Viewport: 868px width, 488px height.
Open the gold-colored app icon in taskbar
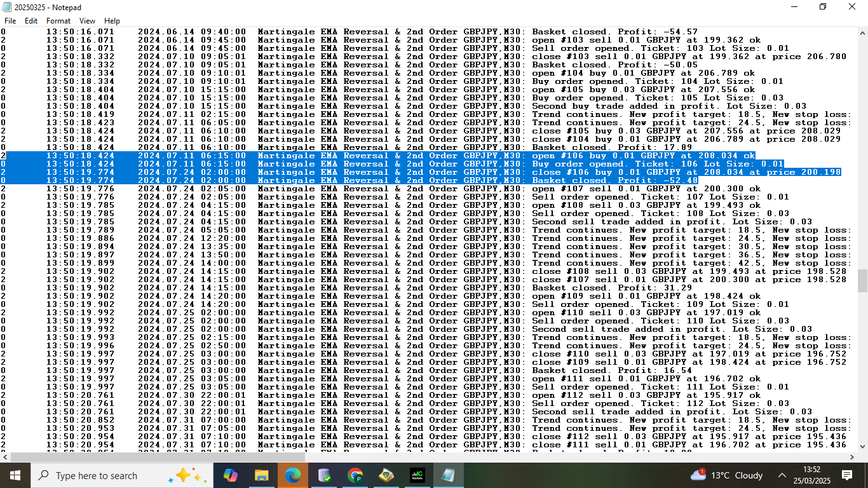click(386, 475)
